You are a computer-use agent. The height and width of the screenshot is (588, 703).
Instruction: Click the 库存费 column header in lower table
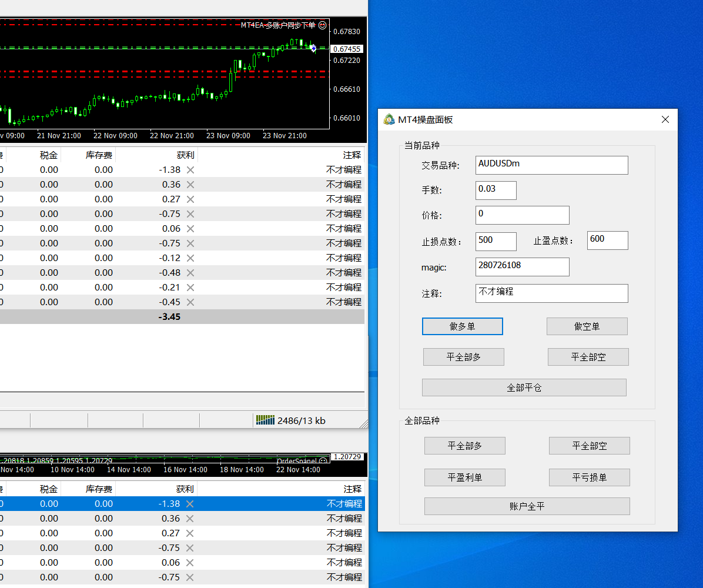point(99,489)
